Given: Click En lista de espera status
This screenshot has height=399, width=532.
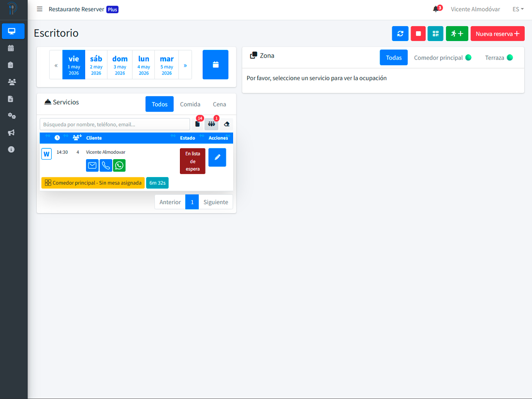Looking at the screenshot, I should click(x=192, y=161).
